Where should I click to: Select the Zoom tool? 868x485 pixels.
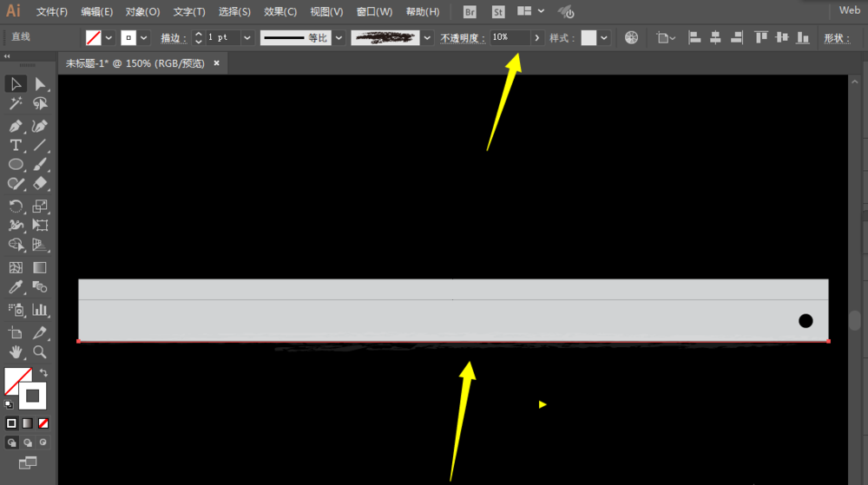click(x=40, y=351)
